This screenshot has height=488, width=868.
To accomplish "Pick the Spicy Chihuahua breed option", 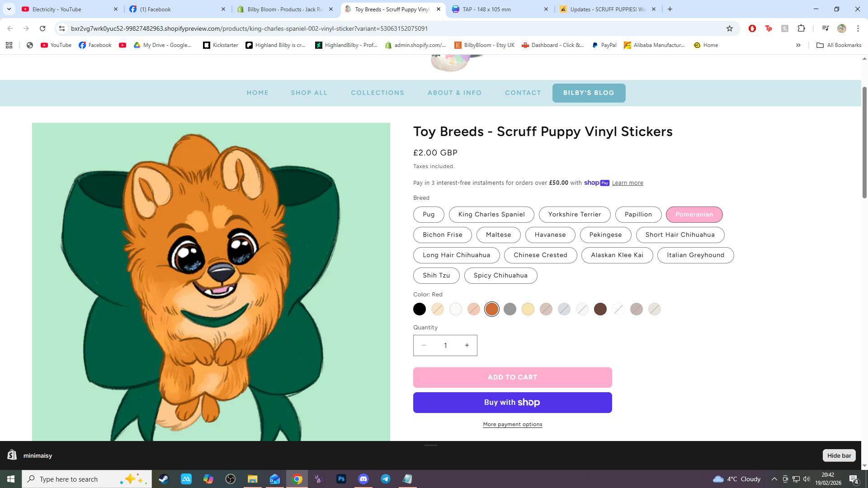I will 500,276.
